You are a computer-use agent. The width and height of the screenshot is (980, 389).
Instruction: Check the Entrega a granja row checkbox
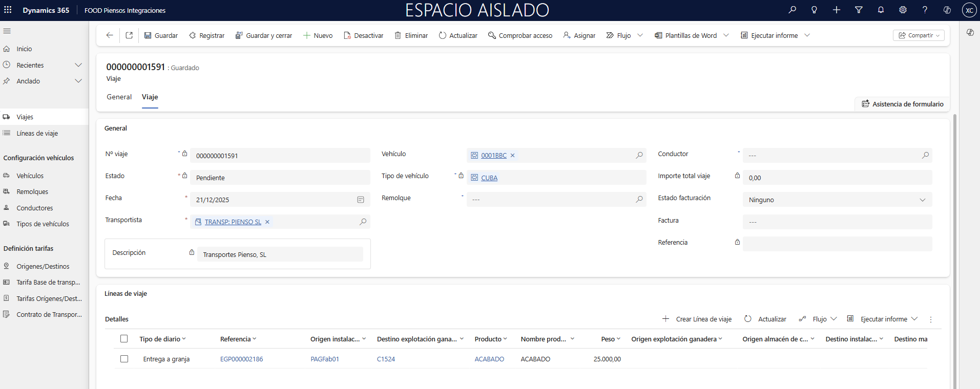[124, 359]
